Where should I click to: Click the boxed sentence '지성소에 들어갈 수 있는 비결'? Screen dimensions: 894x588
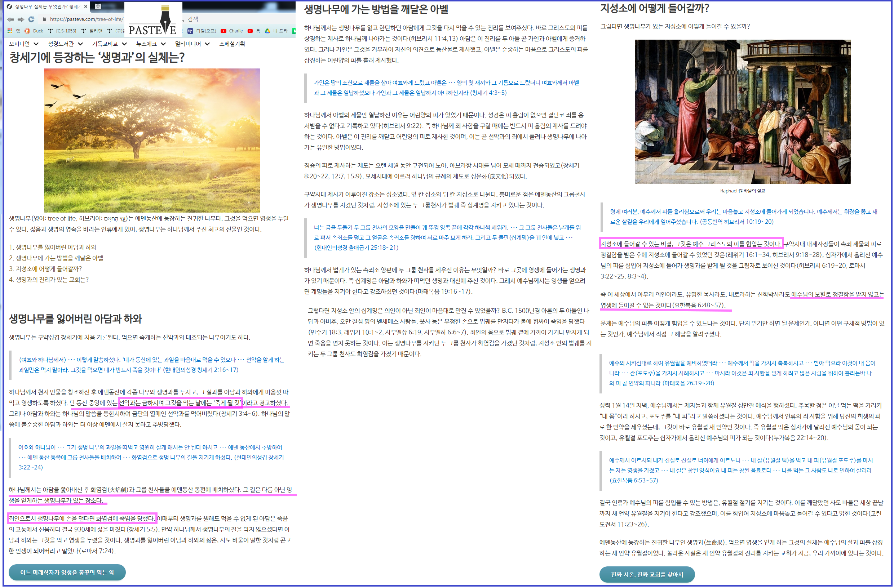tap(691, 244)
